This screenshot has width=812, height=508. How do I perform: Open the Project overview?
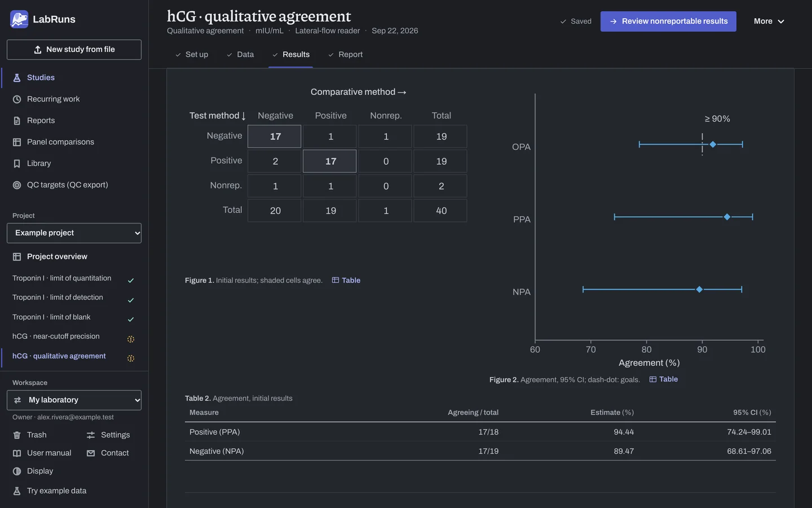pyautogui.click(x=57, y=256)
